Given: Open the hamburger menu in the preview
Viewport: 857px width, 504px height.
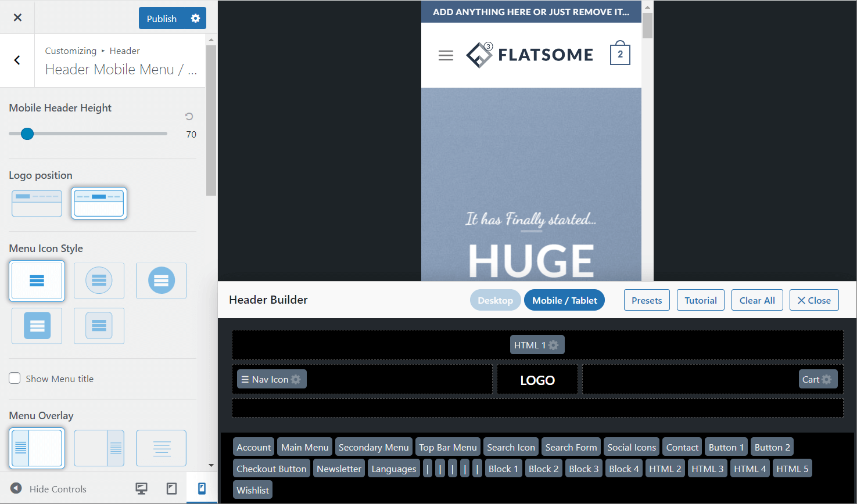Looking at the screenshot, I should (446, 56).
